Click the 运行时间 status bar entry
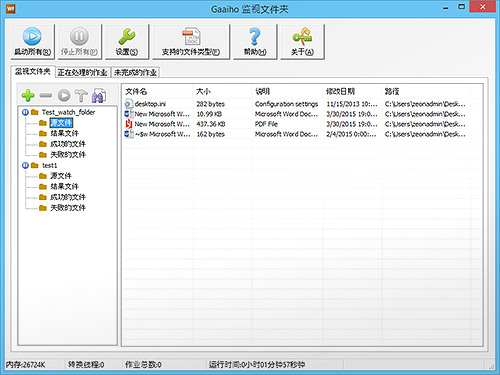 [257, 365]
